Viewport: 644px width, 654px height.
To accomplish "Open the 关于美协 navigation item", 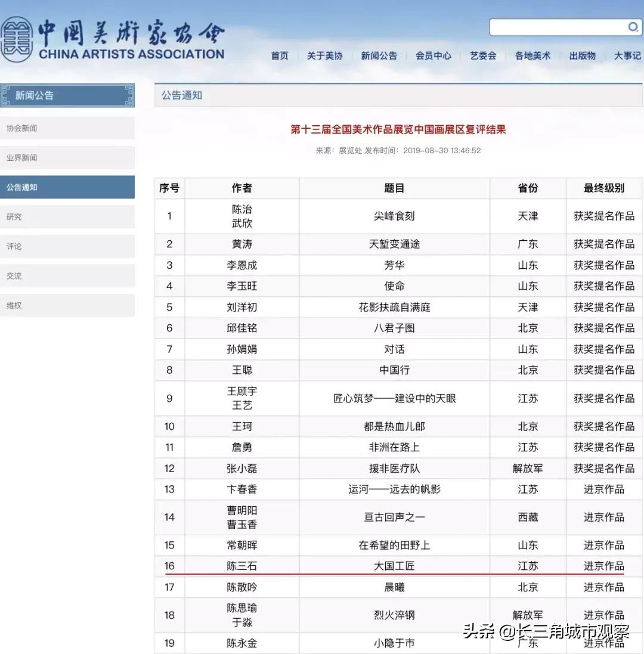I will pyautogui.click(x=325, y=56).
